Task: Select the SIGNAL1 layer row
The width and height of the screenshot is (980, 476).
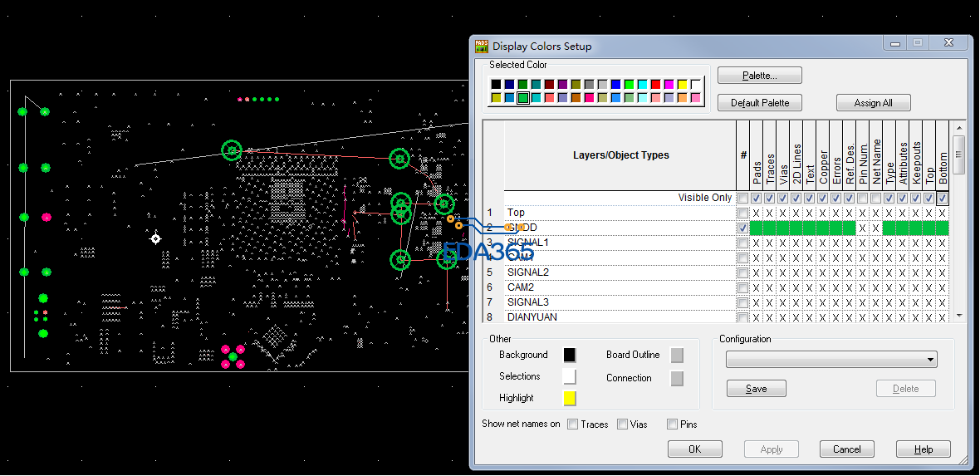Action: coord(620,243)
